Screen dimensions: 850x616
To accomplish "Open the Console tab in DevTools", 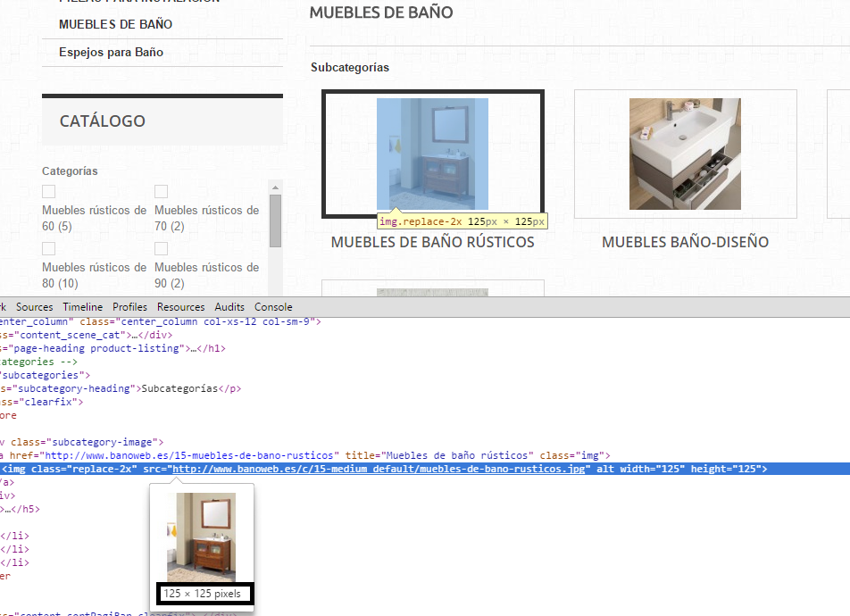I will coord(273,307).
